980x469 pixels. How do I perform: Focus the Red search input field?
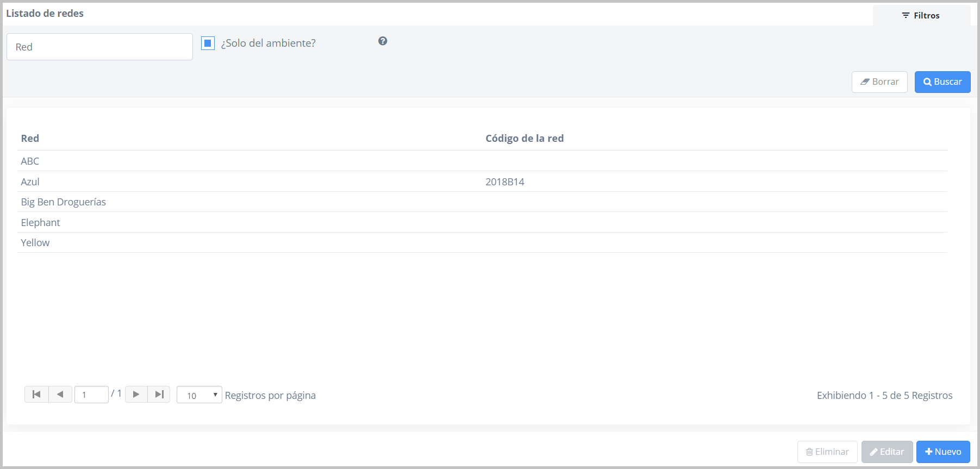tap(99, 47)
